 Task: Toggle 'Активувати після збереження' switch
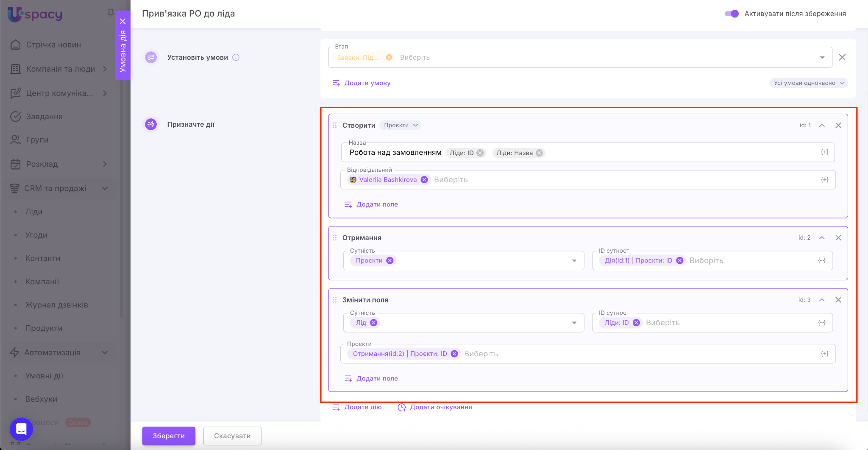[x=732, y=14]
